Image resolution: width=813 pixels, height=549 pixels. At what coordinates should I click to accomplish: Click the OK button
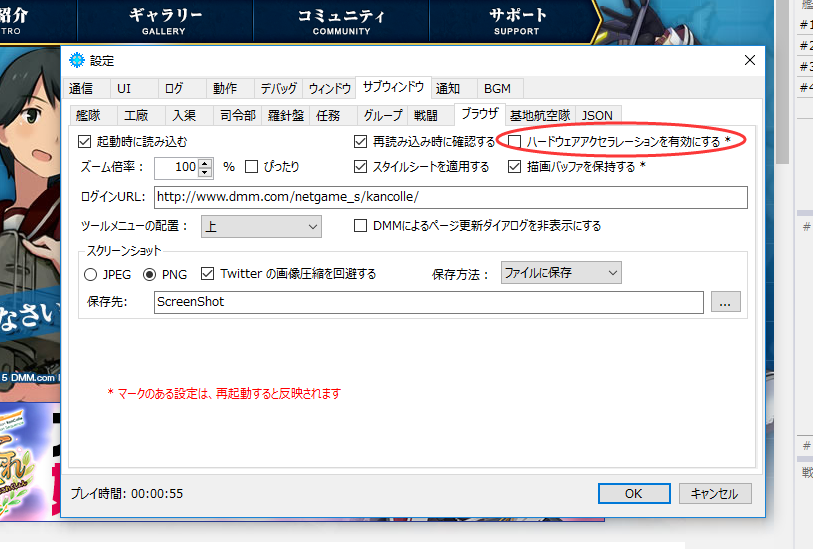point(633,493)
